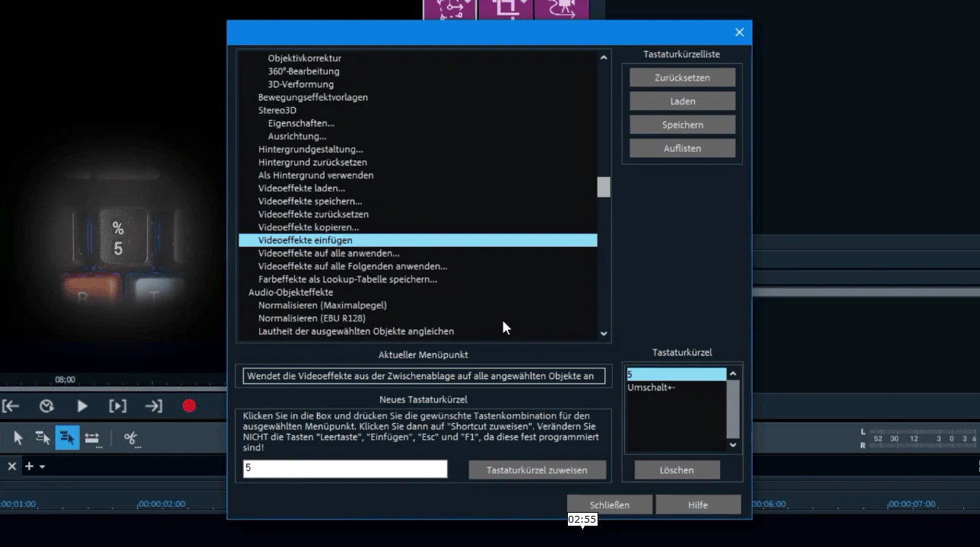Select the single object mouse mode arrow

tap(18, 438)
